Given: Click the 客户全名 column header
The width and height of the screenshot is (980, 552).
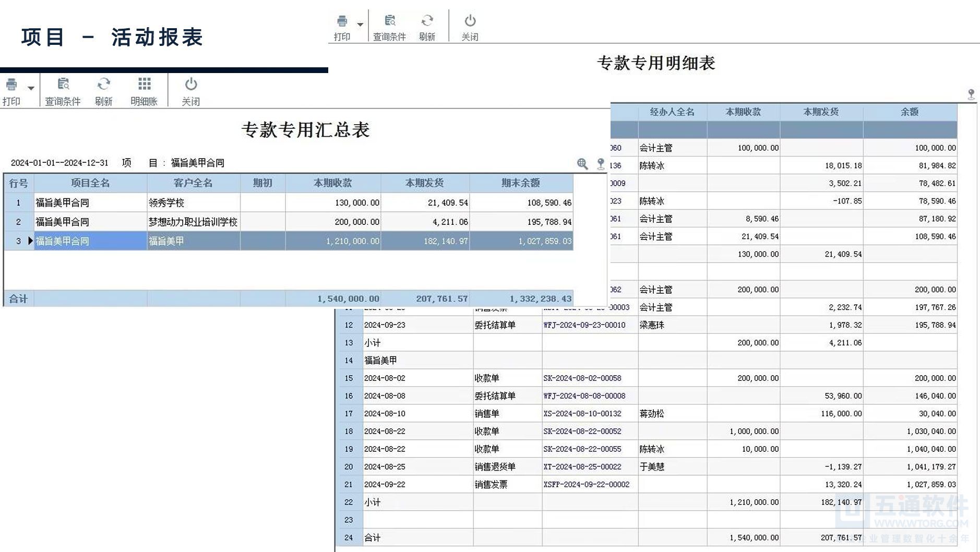Looking at the screenshot, I should click(193, 183).
